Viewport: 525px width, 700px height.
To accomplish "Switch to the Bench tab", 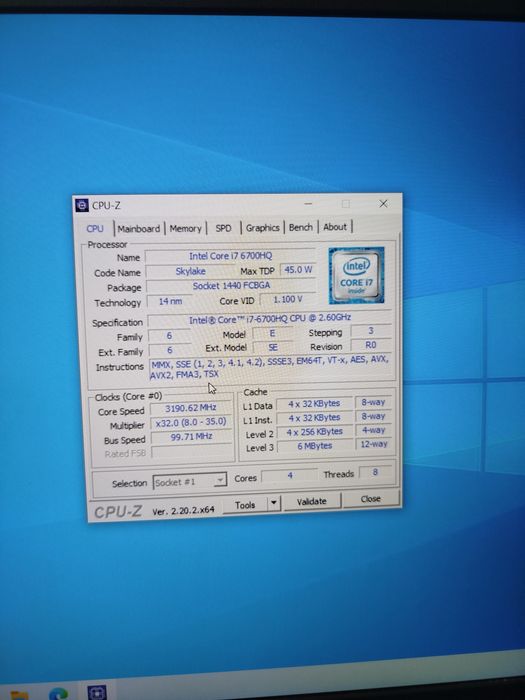I will [300, 227].
